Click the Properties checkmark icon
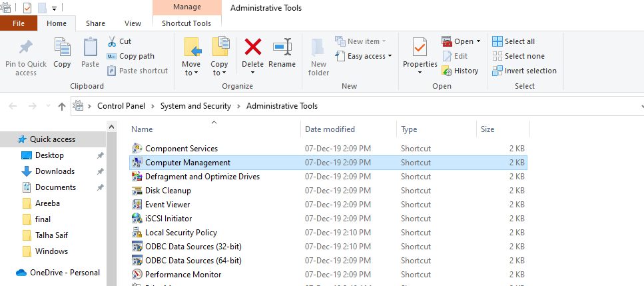Screen dimensions: 644x286 [420, 47]
